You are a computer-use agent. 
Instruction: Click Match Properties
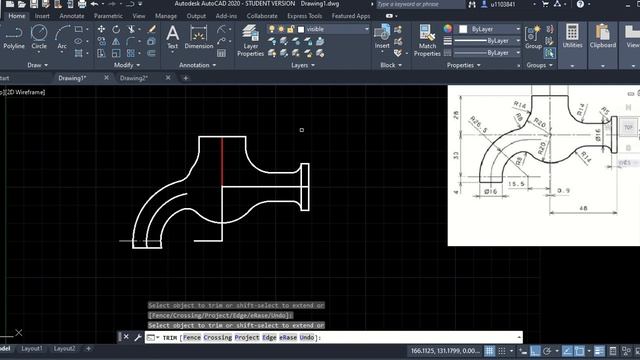point(427,40)
